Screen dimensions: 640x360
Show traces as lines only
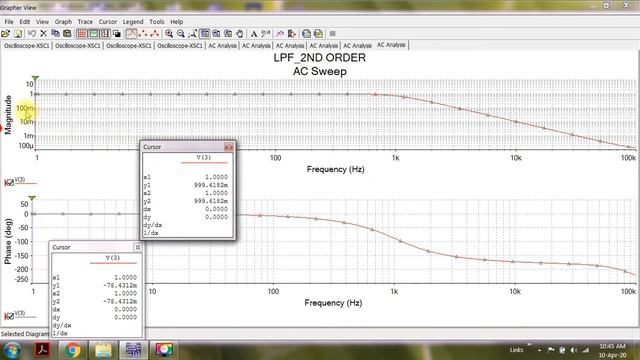(x=131, y=34)
